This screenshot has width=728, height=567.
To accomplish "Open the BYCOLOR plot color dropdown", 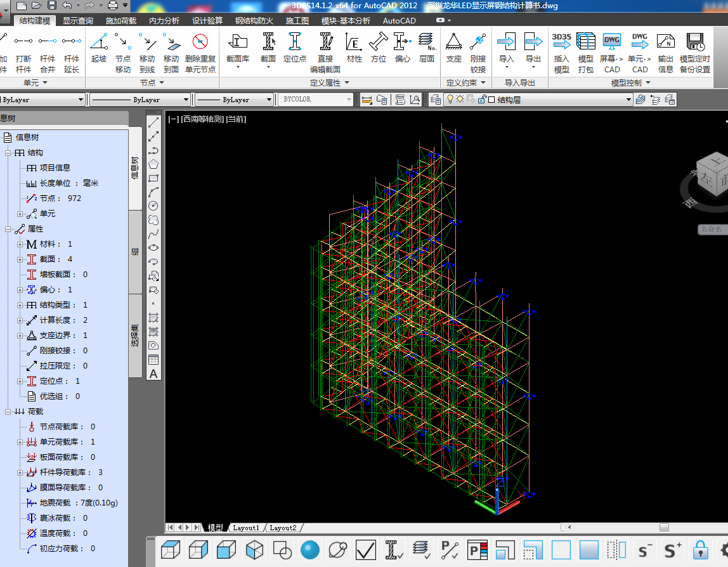I will tap(349, 100).
